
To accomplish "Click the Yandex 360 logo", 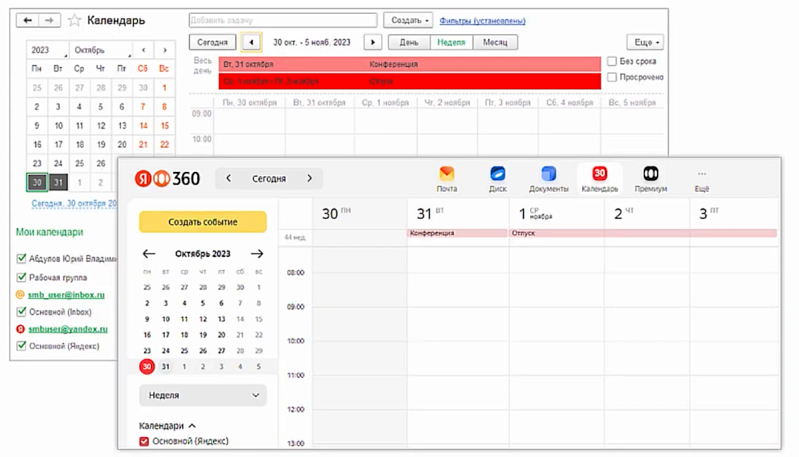I will (x=168, y=179).
